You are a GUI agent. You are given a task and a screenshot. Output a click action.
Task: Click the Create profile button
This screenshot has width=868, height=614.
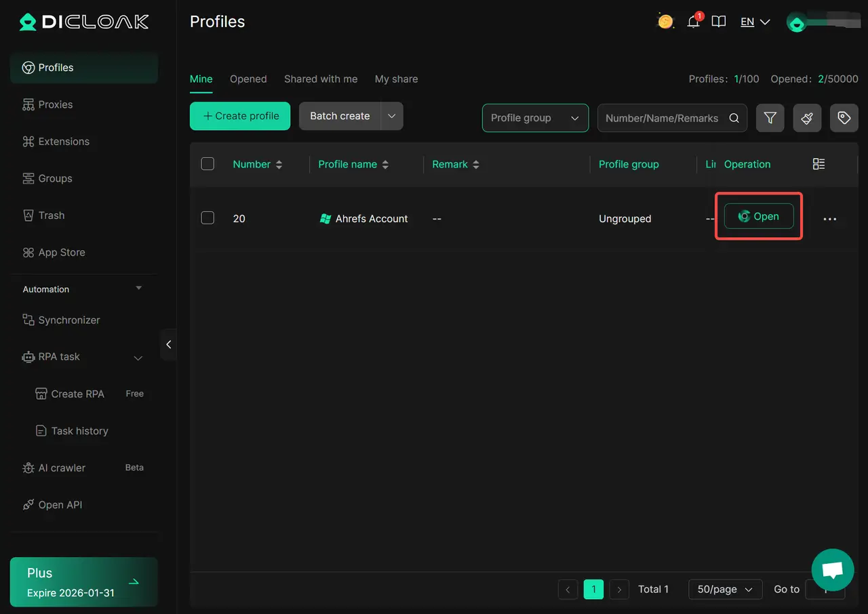pos(240,116)
